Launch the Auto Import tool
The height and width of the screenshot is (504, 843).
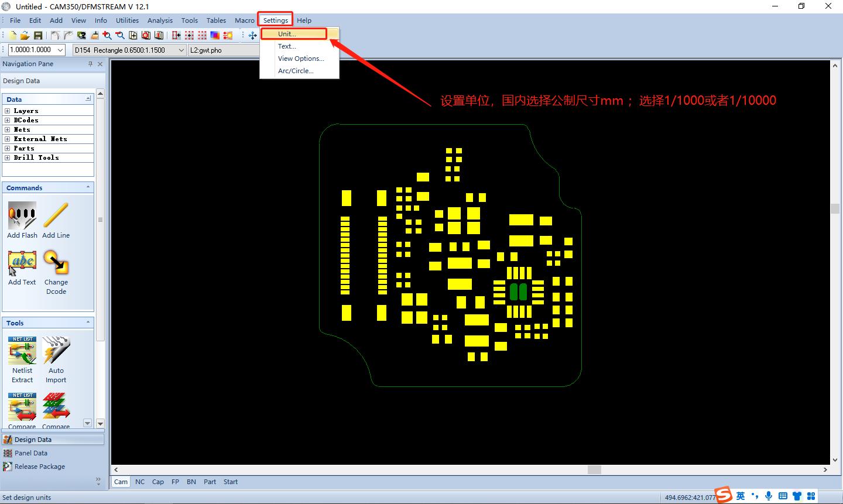[56, 351]
